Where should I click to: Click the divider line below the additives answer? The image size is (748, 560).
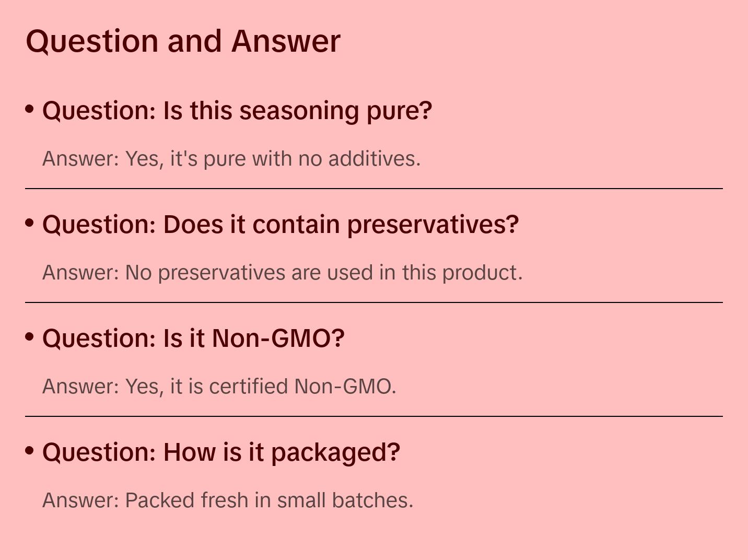(x=374, y=189)
